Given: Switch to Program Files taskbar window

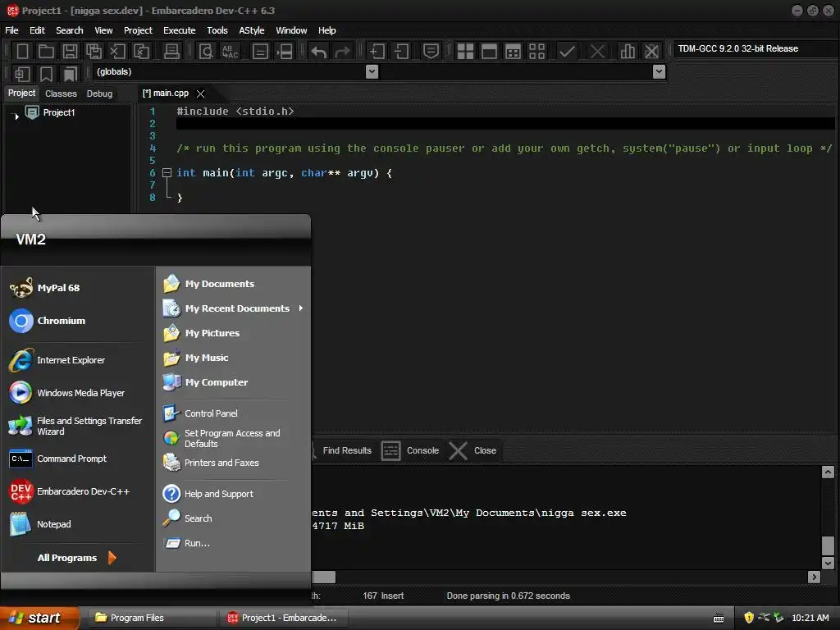Looking at the screenshot, I should point(151,618).
